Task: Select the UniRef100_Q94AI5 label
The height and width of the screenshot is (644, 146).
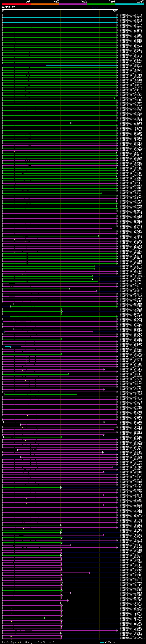Action: click(x=131, y=90)
